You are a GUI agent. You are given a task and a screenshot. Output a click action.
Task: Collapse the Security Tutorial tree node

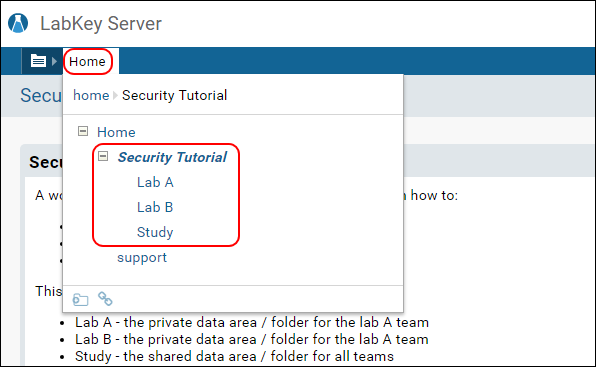tap(103, 156)
